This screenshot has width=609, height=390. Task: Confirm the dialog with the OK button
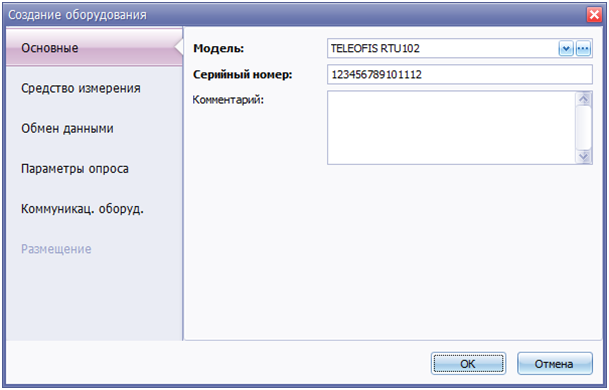pyautogui.click(x=468, y=364)
